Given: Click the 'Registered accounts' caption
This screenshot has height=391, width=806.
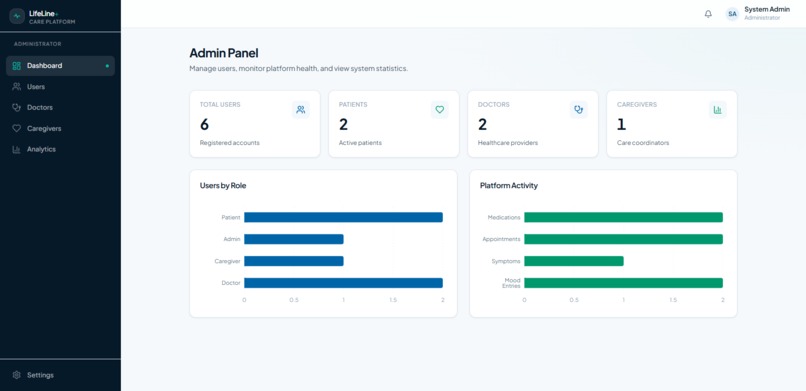Looking at the screenshot, I should (230, 143).
